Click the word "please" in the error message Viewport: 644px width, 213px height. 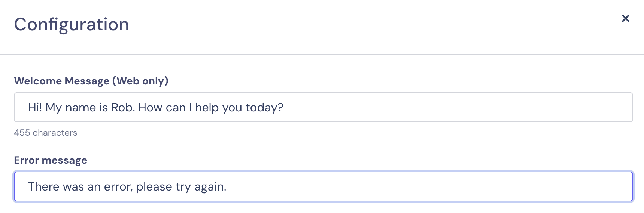pyautogui.click(x=154, y=187)
